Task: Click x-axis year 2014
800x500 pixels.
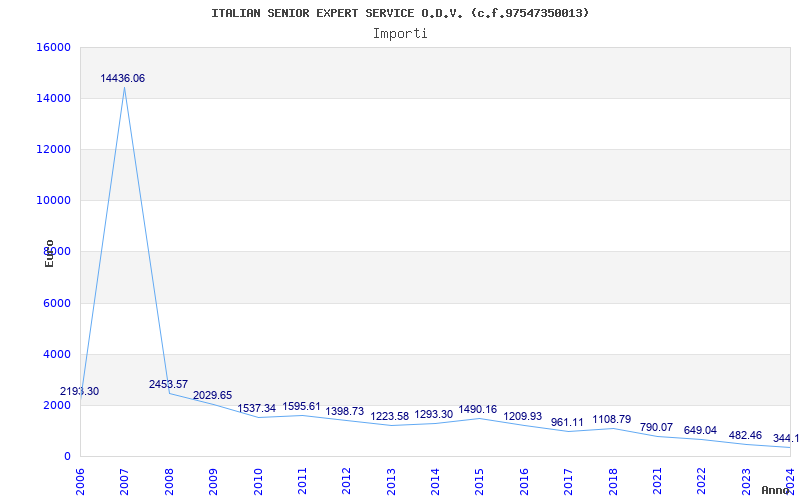Action: point(435,481)
